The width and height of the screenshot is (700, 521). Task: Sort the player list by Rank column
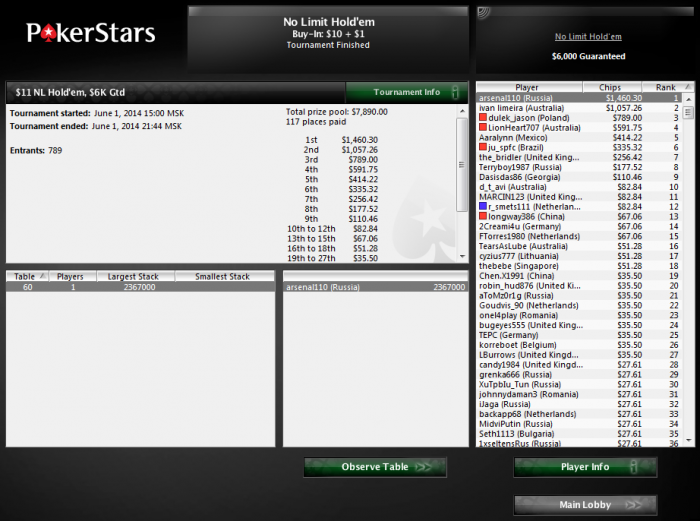pos(668,87)
